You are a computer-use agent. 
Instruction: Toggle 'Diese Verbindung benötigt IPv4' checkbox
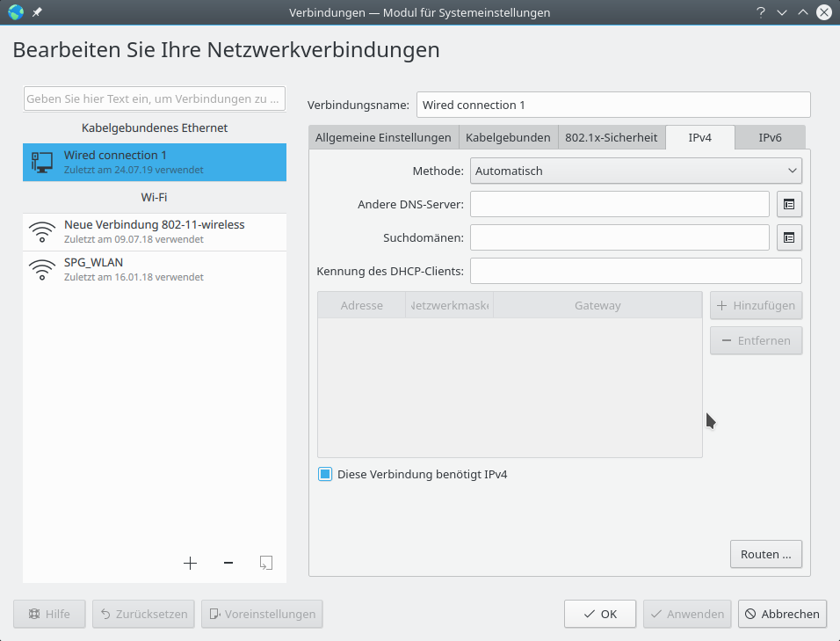[x=325, y=475]
